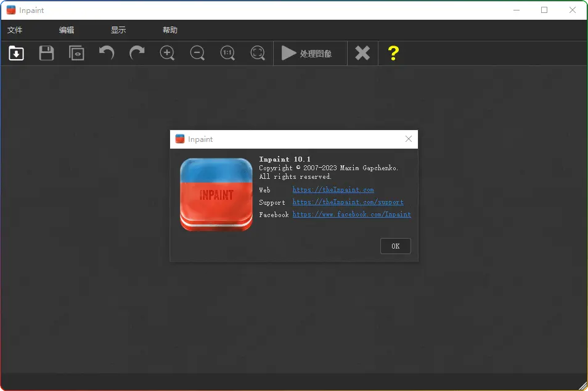Screen dimensions: 588x391
Task: Open the 文件 menu
Action: pos(15,30)
